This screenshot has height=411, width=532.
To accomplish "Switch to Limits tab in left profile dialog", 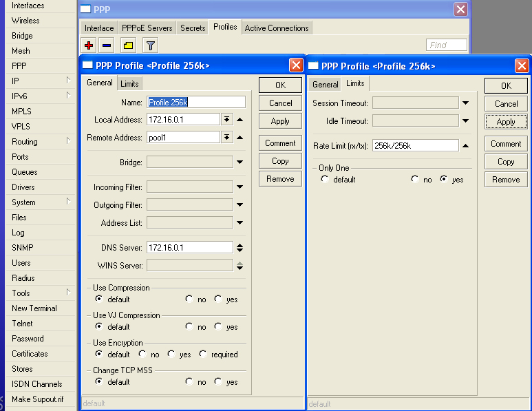I will pyautogui.click(x=129, y=84).
